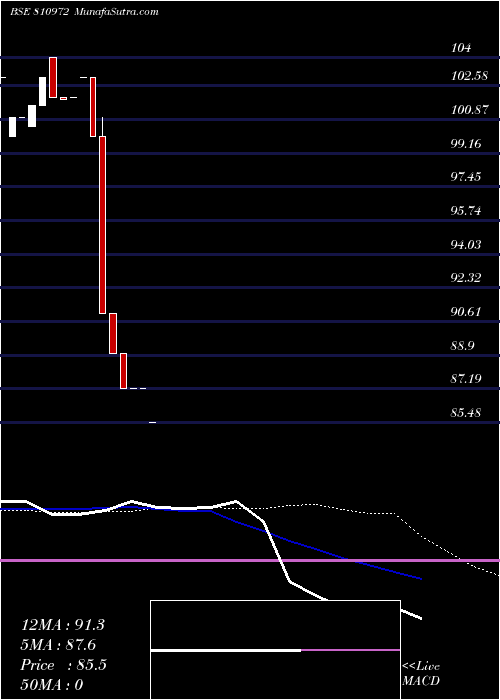Click the 'Price : 85.5' readout
Image resolution: width=500 pixels, height=700 pixels.
pos(63,665)
